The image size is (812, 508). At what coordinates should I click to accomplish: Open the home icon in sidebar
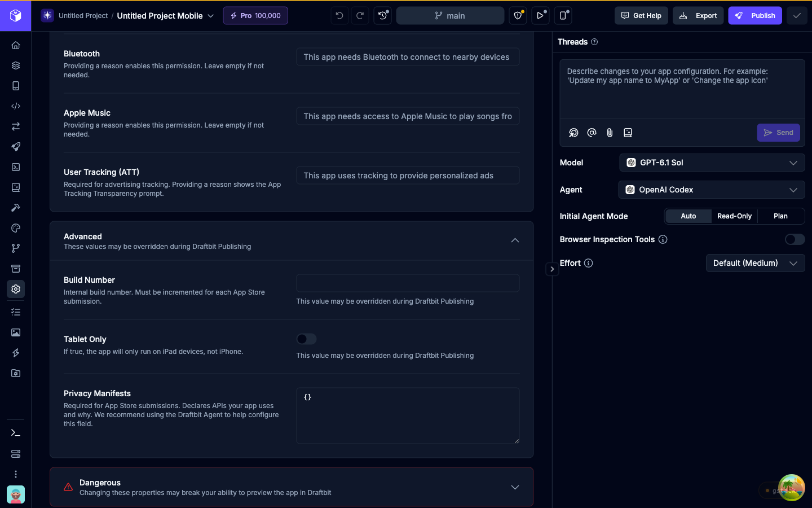pyautogui.click(x=16, y=45)
